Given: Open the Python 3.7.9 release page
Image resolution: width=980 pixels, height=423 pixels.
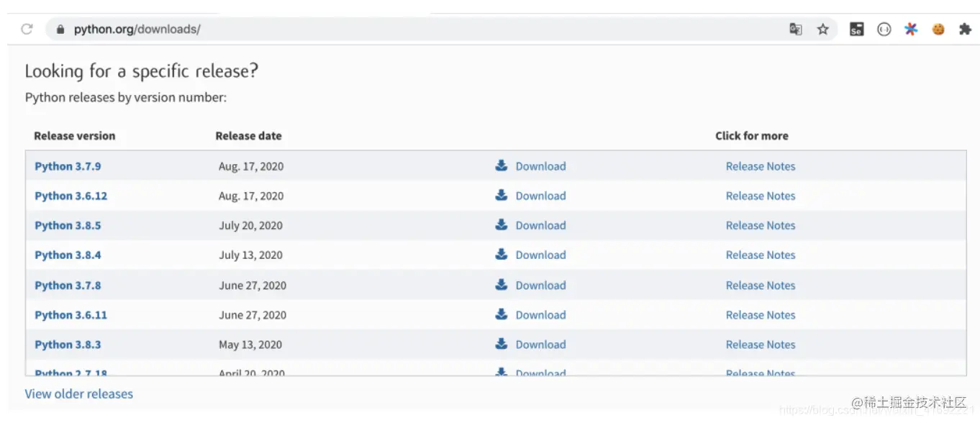Looking at the screenshot, I should pyautogui.click(x=68, y=166).
